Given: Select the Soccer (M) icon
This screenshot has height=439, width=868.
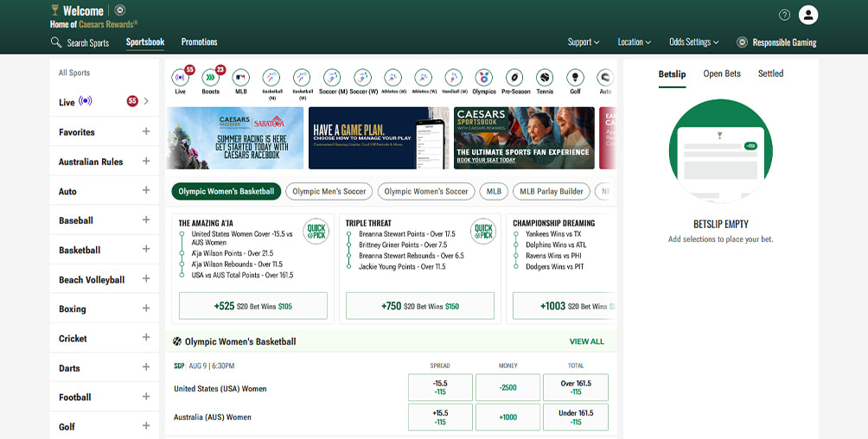Looking at the screenshot, I should coord(332,78).
